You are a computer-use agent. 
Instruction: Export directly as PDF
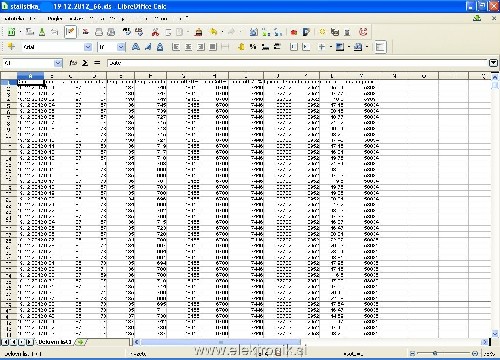[x=86, y=32]
